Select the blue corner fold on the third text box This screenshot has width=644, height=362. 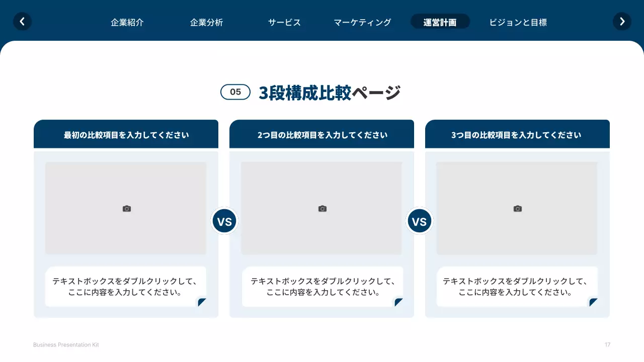tap(593, 302)
